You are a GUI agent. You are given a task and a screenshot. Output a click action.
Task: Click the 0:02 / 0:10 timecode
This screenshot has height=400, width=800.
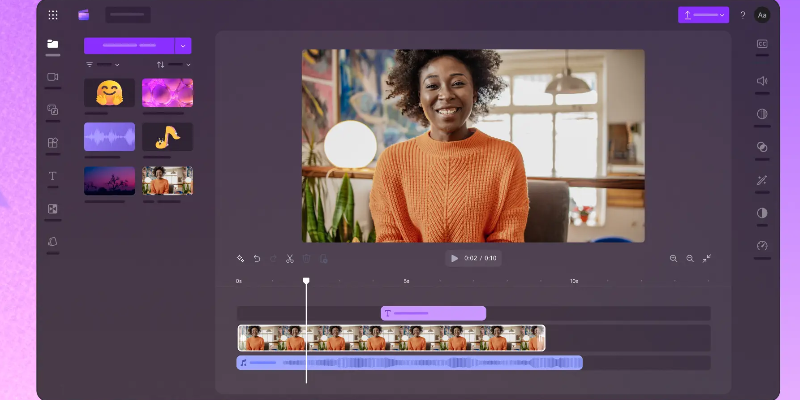[x=480, y=258]
